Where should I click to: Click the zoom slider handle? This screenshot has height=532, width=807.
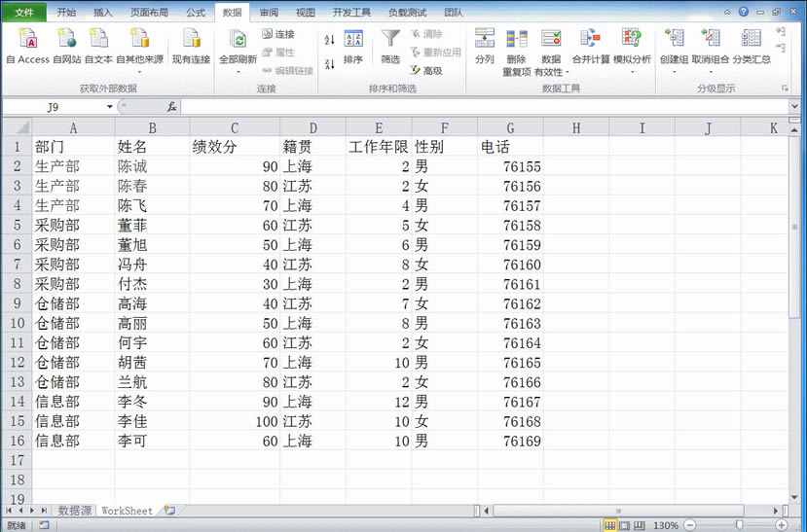(740, 525)
